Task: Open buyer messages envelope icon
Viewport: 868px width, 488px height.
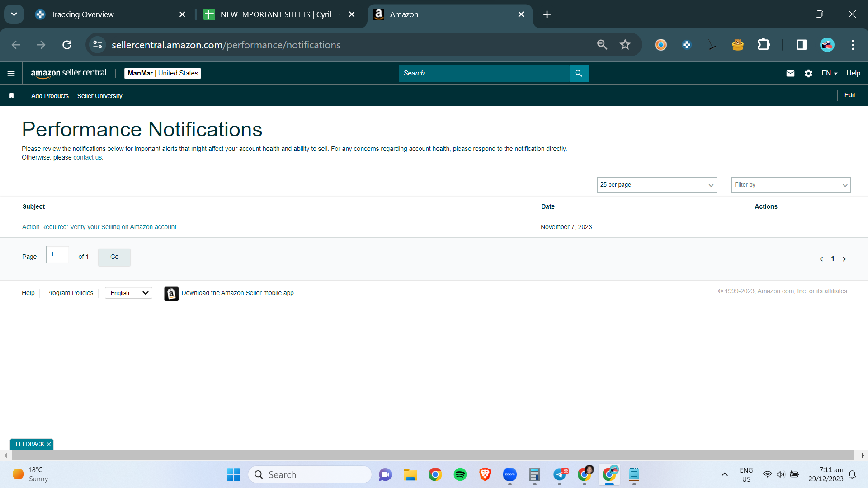Action: (x=790, y=73)
